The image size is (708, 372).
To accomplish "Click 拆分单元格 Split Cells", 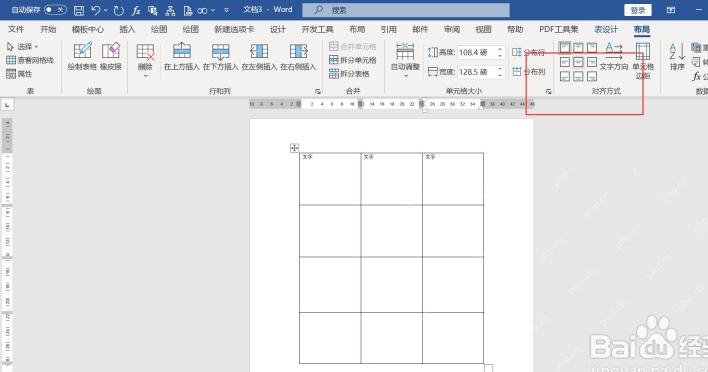I will pyautogui.click(x=353, y=60).
